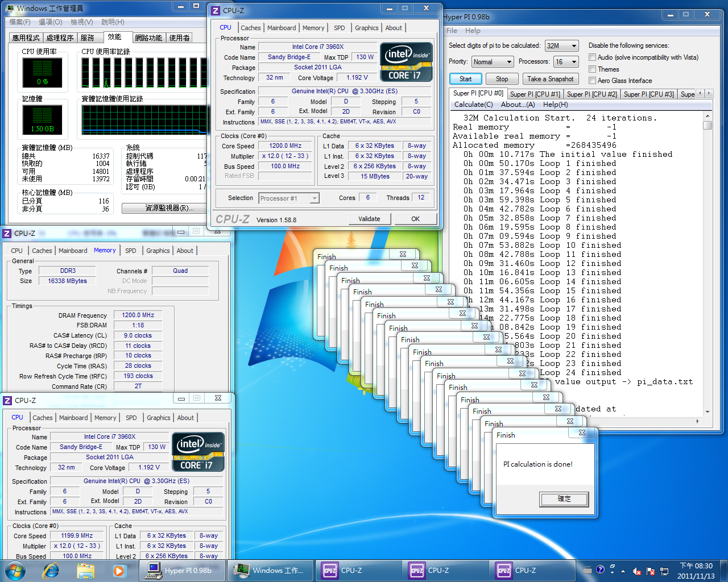Screen dimensions: 728x582
Task: Open Internet Explorer from the taskbar
Action: 51,570
